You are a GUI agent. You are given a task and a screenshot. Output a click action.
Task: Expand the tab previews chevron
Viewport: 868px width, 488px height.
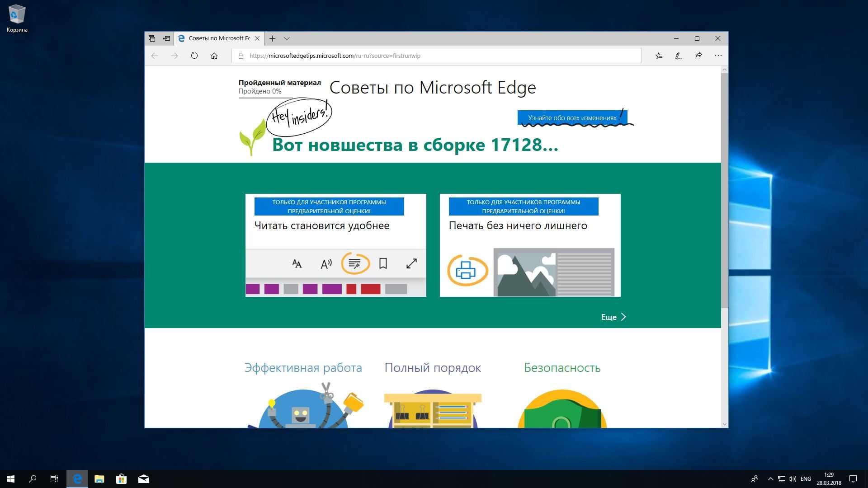[287, 38]
